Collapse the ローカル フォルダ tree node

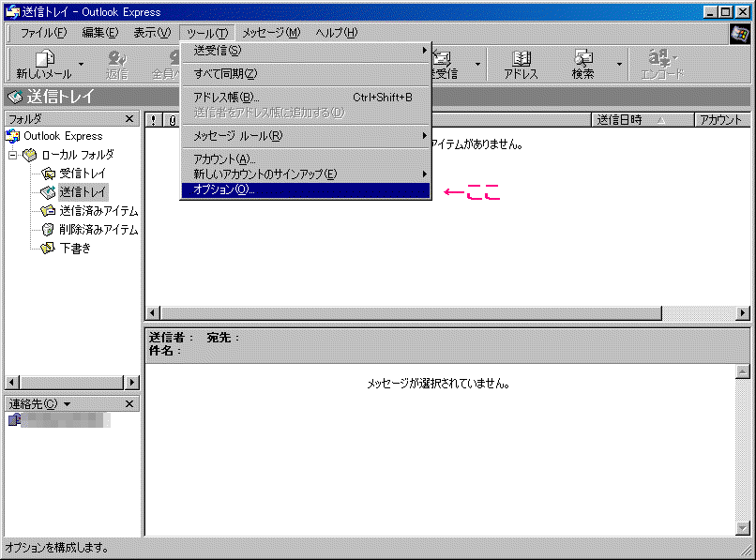point(13,155)
